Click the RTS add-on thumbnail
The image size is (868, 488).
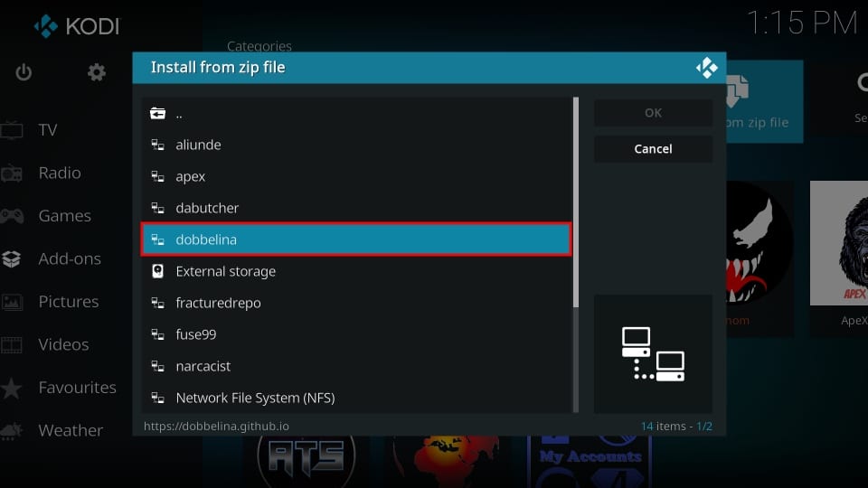point(307,462)
